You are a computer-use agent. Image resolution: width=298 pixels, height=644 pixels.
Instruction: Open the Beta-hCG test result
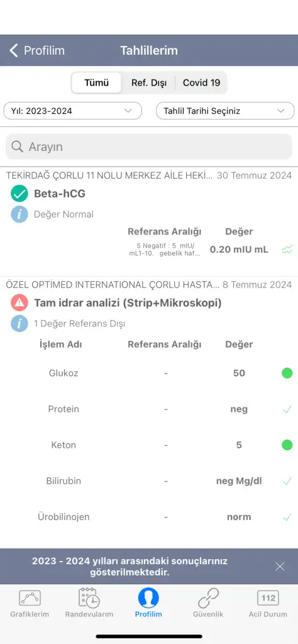60,194
